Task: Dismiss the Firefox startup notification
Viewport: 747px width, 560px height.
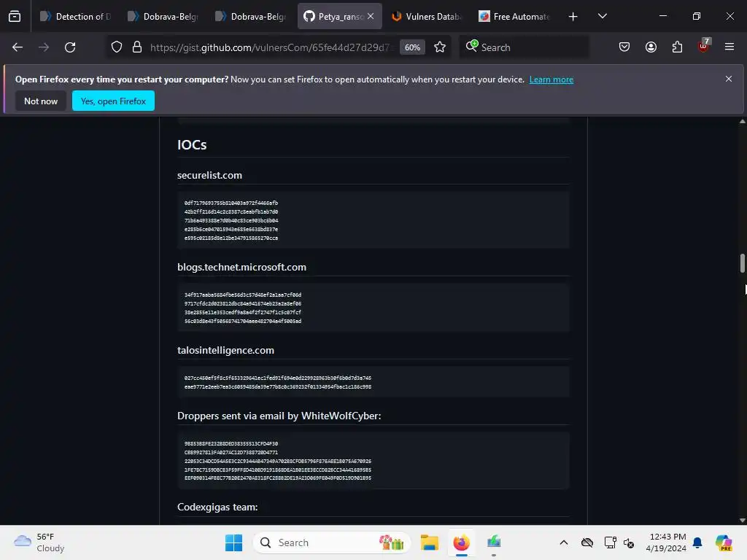Action: [729, 79]
